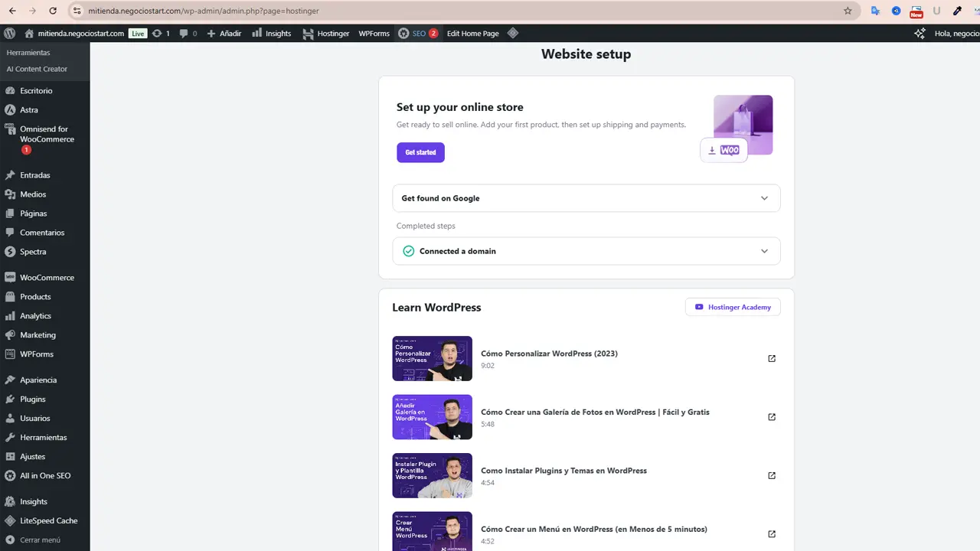Open thumbnail of Instalar Plugin y Plantilla video
Image resolution: width=980 pixels, height=551 pixels.
(x=432, y=475)
